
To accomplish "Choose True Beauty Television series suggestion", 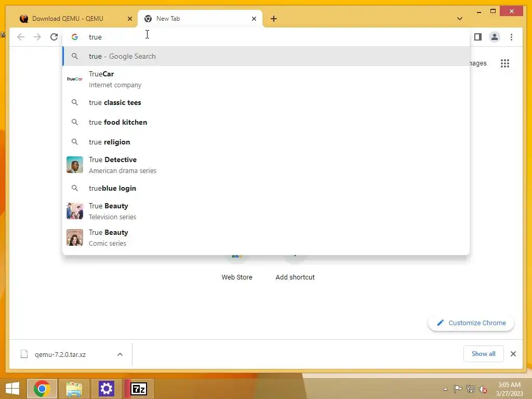I will [x=266, y=211].
